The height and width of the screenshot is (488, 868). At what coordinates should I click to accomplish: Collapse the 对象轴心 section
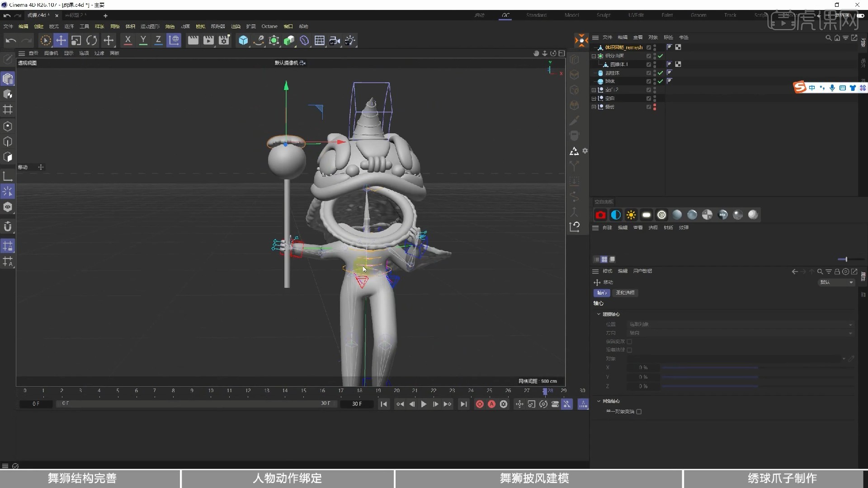tap(599, 401)
